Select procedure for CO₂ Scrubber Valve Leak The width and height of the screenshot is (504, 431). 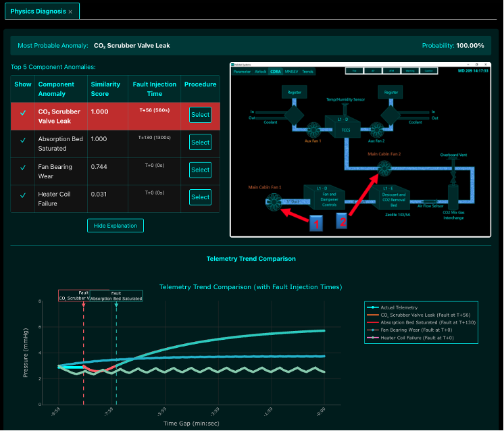point(200,115)
